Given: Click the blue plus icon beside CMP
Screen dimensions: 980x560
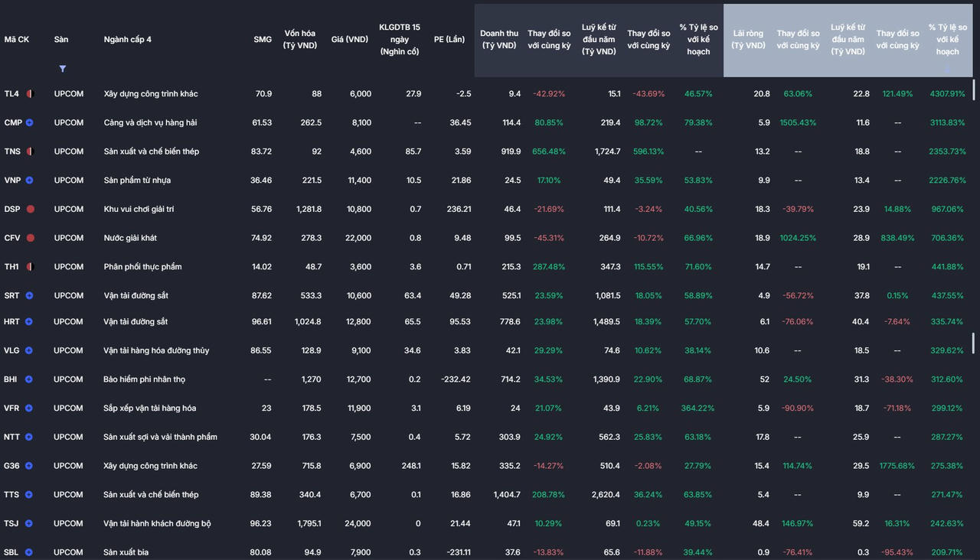Looking at the screenshot, I should 30,122.
